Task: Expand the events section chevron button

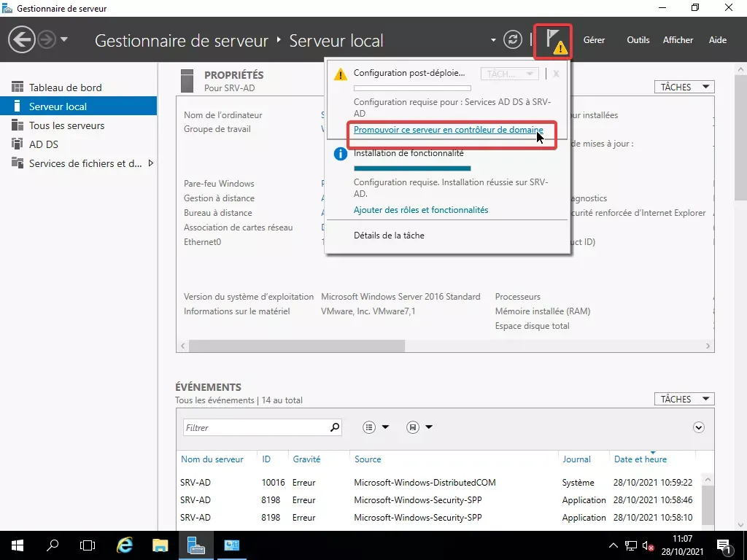Action: (699, 428)
